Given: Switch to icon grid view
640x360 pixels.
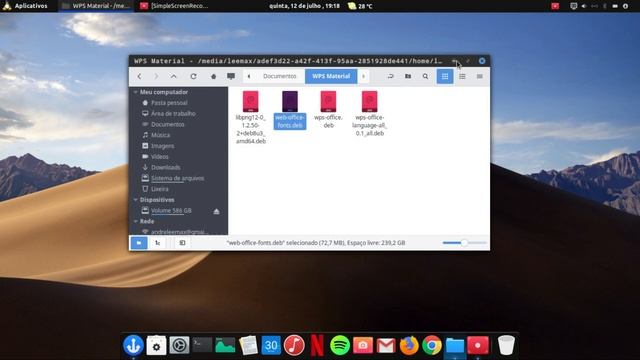Looking at the screenshot, I should (x=445, y=76).
